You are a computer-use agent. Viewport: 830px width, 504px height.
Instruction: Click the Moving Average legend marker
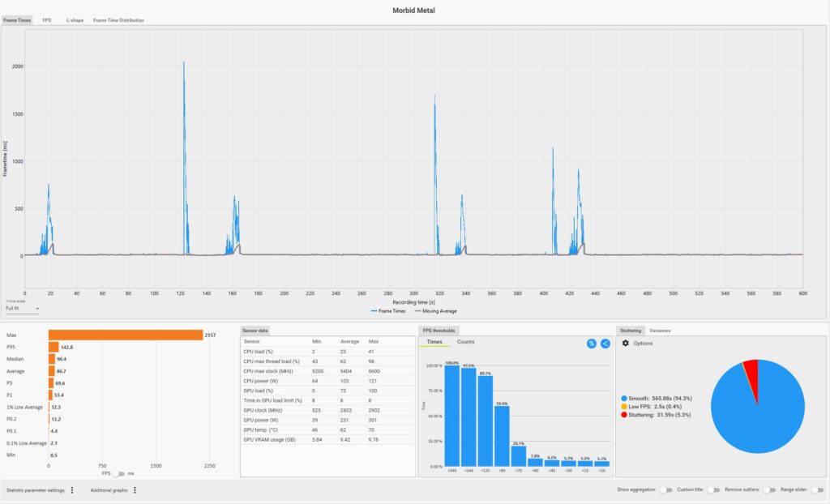pos(417,311)
